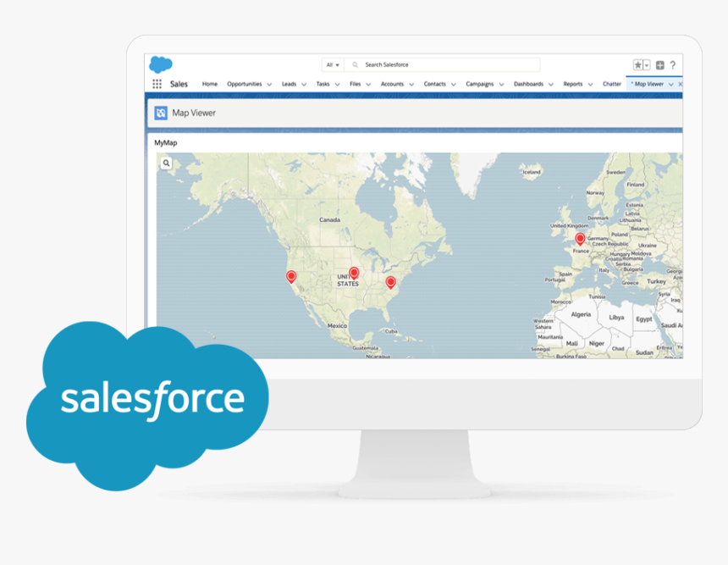Open the Tasks tab
This screenshot has width=728, height=565.
coord(323,84)
